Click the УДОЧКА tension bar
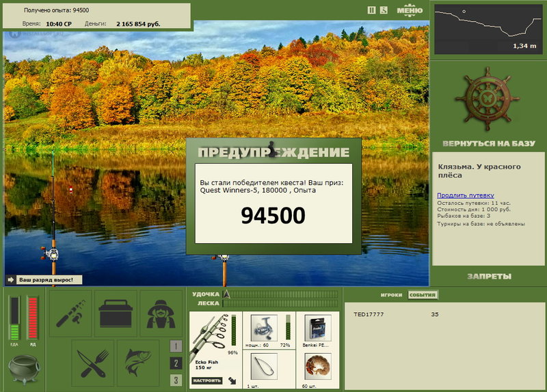 pos(280,294)
